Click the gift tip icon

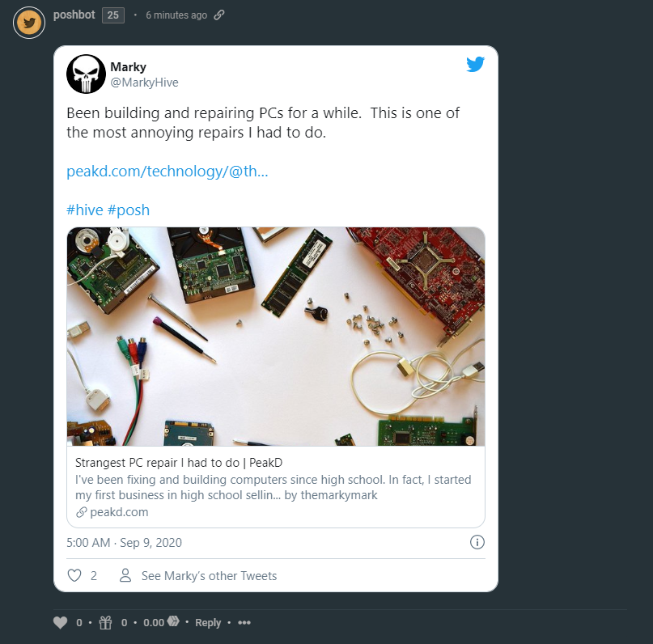pos(106,623)
